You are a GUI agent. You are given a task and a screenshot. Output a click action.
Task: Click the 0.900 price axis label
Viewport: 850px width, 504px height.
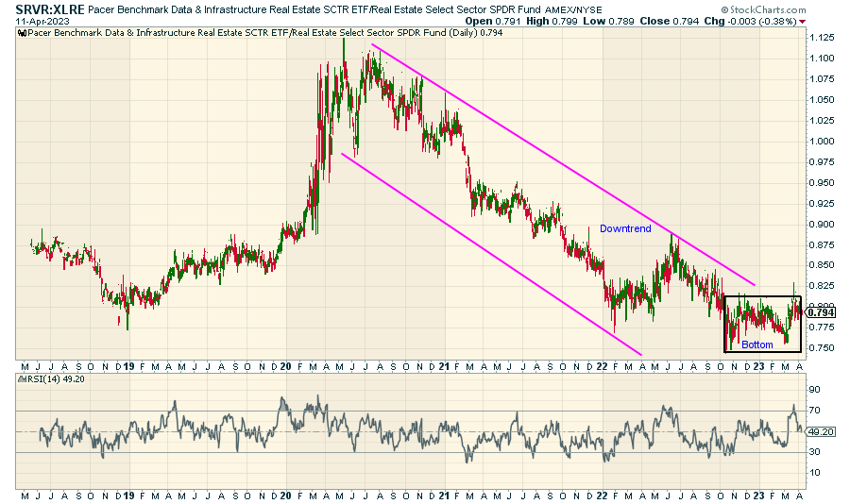[822, 225]
